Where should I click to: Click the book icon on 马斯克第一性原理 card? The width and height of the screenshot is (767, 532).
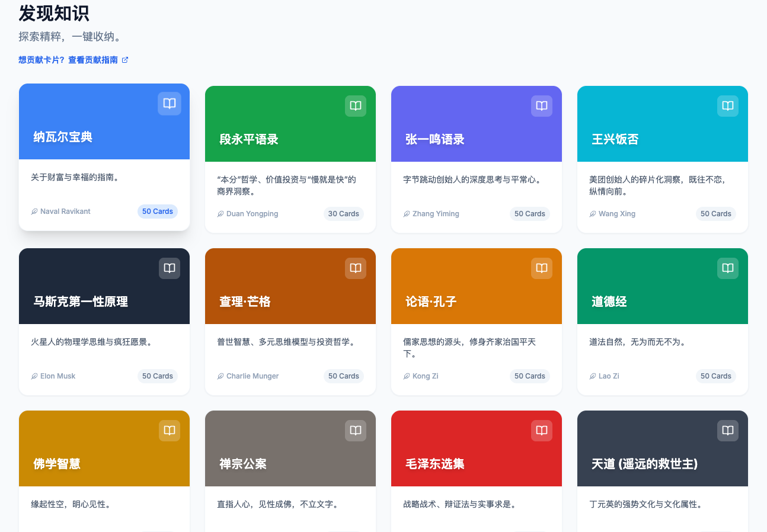[x=170, y=268]
